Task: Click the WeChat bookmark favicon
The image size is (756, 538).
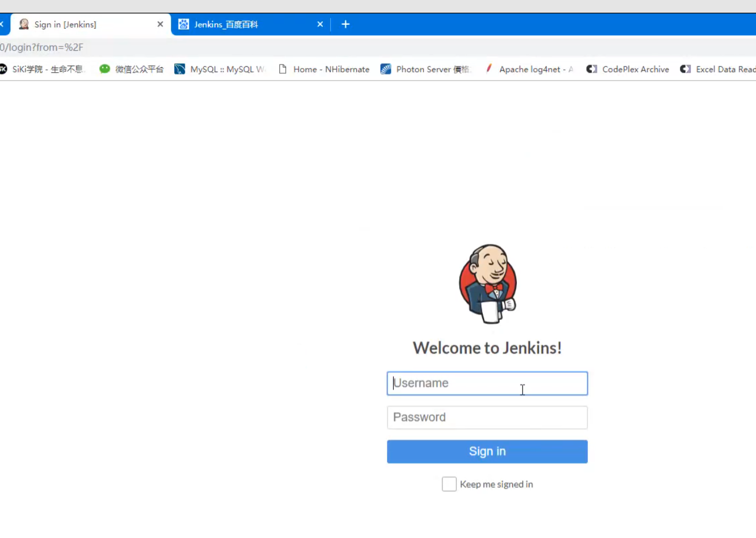Action: point(105,69)
